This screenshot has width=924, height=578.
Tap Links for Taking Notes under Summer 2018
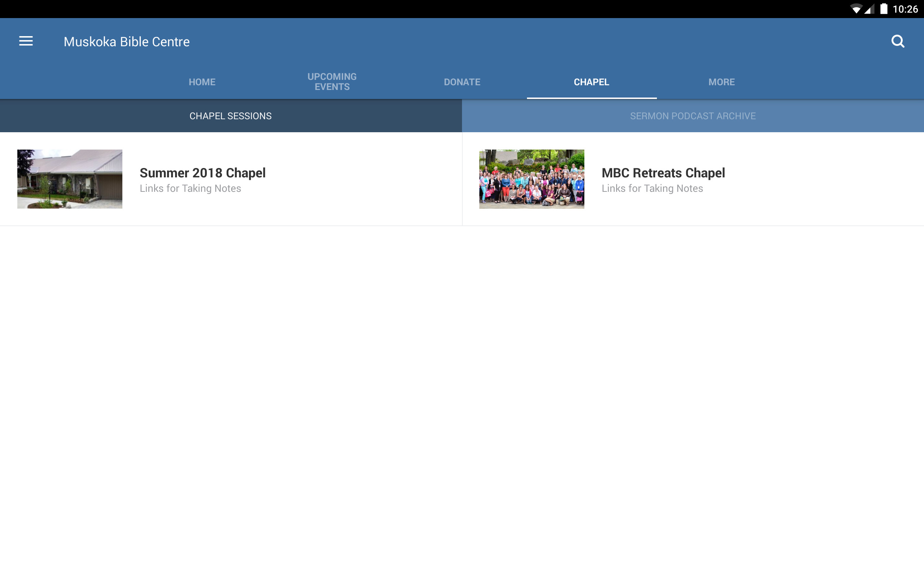point(190,189)
